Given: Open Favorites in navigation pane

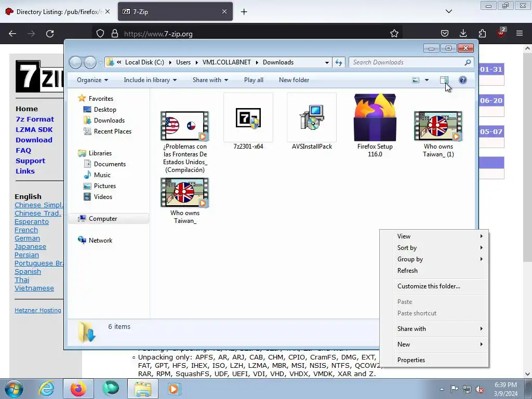Looking at the screenshot, I should (101, 98).
